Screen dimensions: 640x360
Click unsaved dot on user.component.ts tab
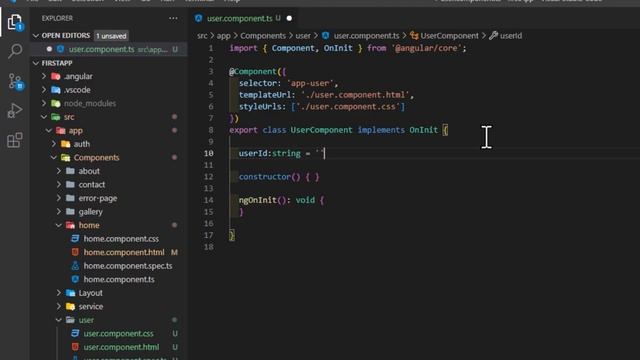tap(289, 18)
